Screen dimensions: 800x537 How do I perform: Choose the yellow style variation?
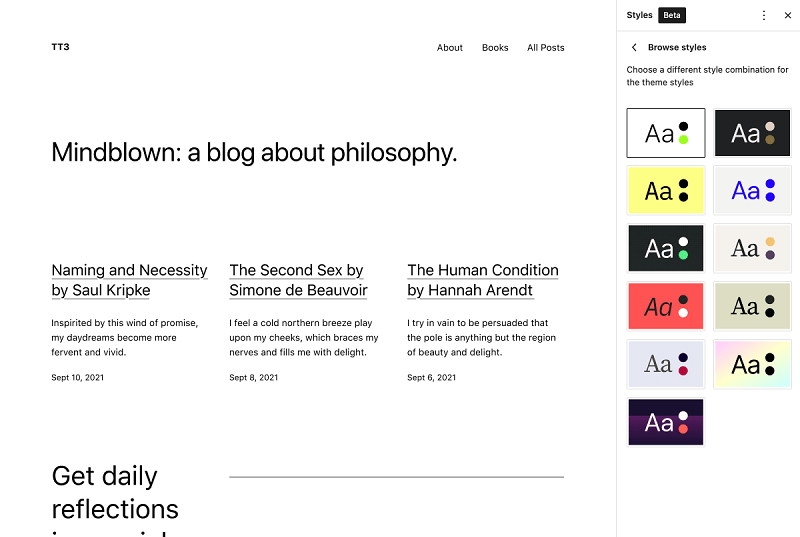666,190
